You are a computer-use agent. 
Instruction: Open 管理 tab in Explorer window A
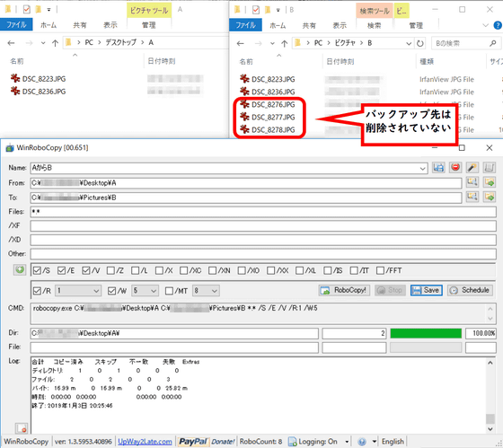[148, 25]
